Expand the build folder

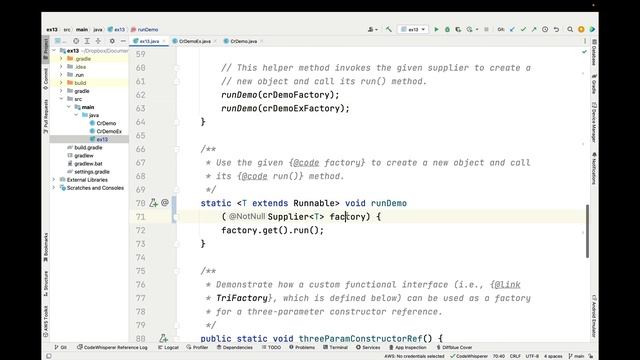(x=61, y=83)
